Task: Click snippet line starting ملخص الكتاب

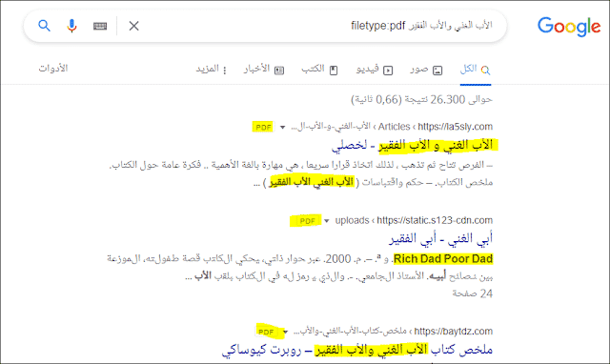Action: coord(373,182)
